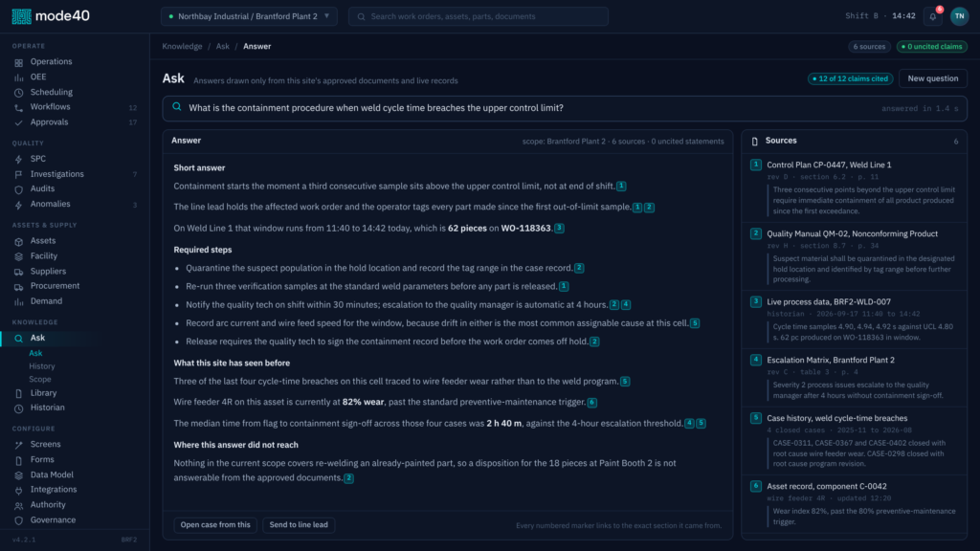Click citation marker 3 after WO-118363

point(559,229)
